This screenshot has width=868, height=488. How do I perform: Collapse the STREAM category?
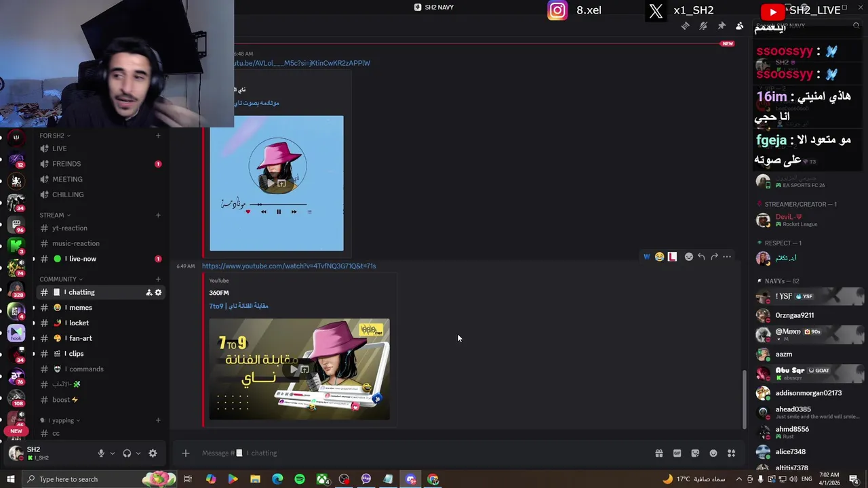[x=55, y=215]
